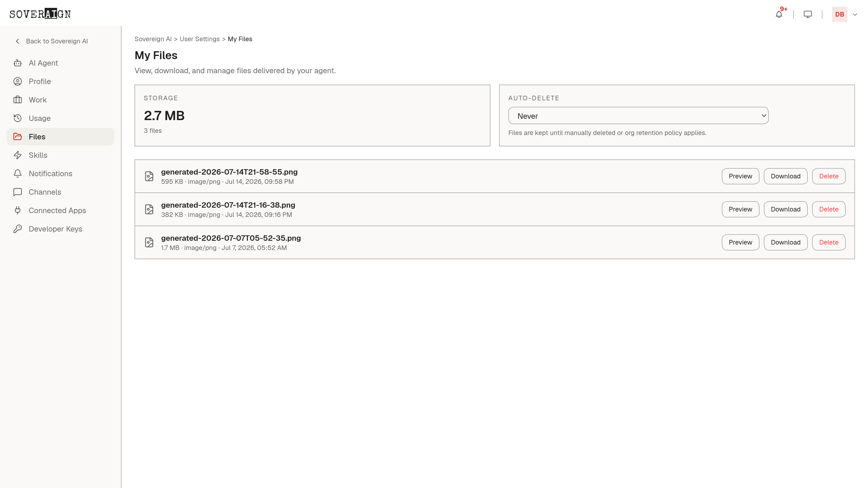
Task: Open the Notifications settings page
Action: (x=60, y=174)
